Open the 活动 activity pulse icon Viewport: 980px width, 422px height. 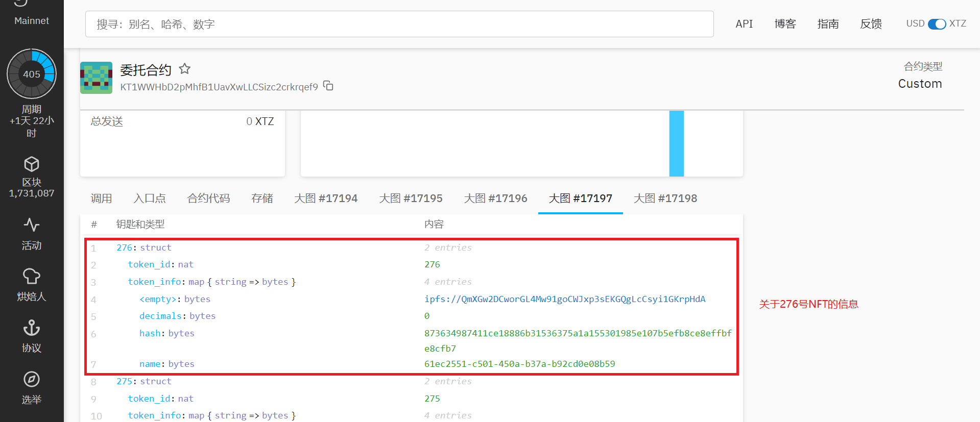[x=32, y=225]
